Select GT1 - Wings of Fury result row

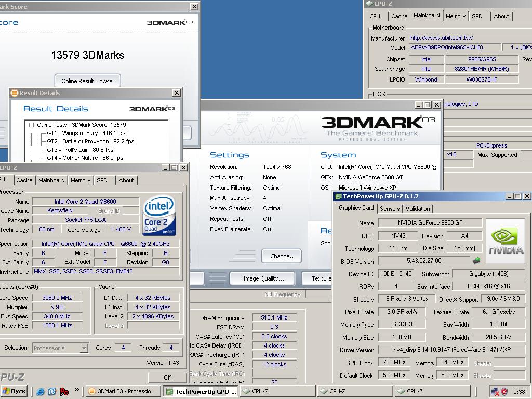point(87,133)
